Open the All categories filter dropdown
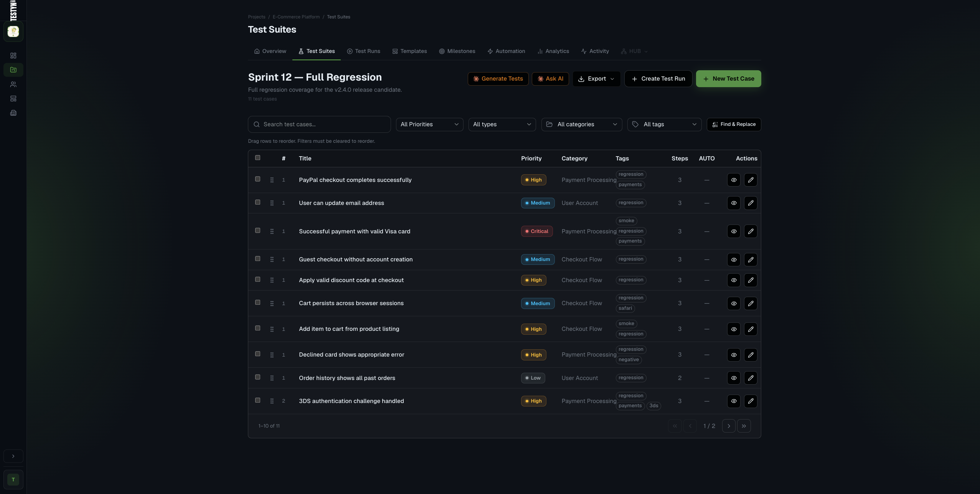This screenshot has width=980, height=494. click(x=582, y=124)
